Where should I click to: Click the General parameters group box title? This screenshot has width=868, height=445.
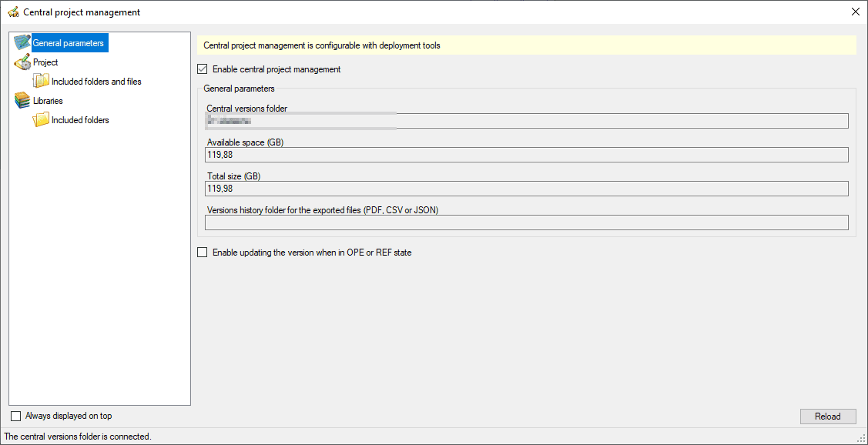pos(239,88)
